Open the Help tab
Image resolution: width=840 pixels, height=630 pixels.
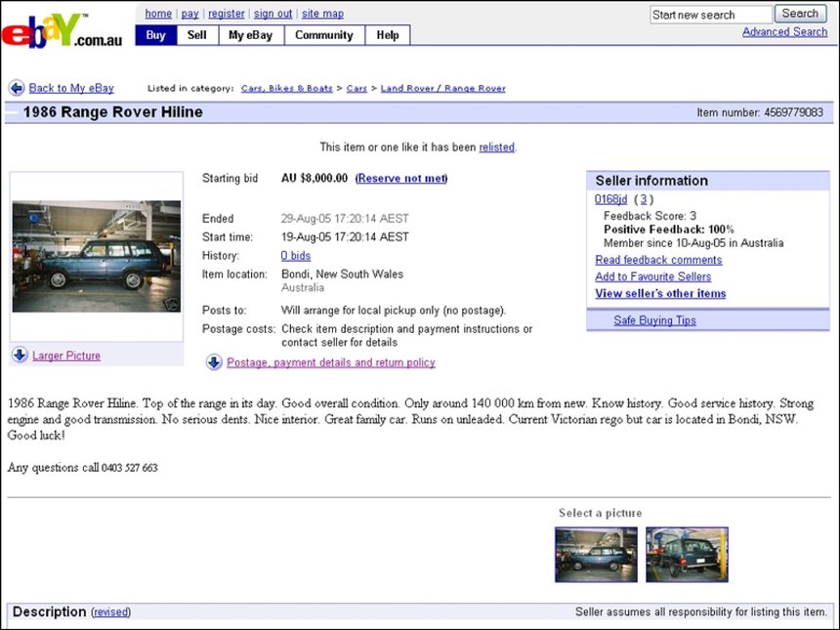(388, 35)
